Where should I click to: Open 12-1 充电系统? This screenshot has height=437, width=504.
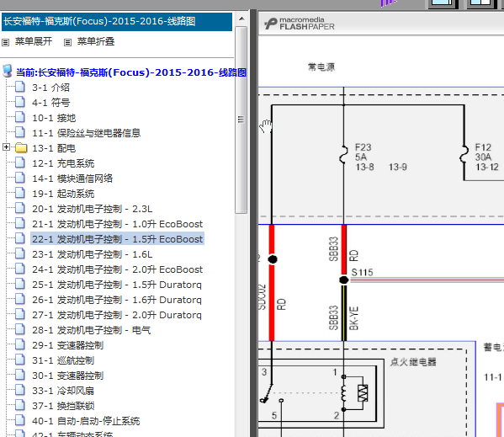tap(63, 163)
